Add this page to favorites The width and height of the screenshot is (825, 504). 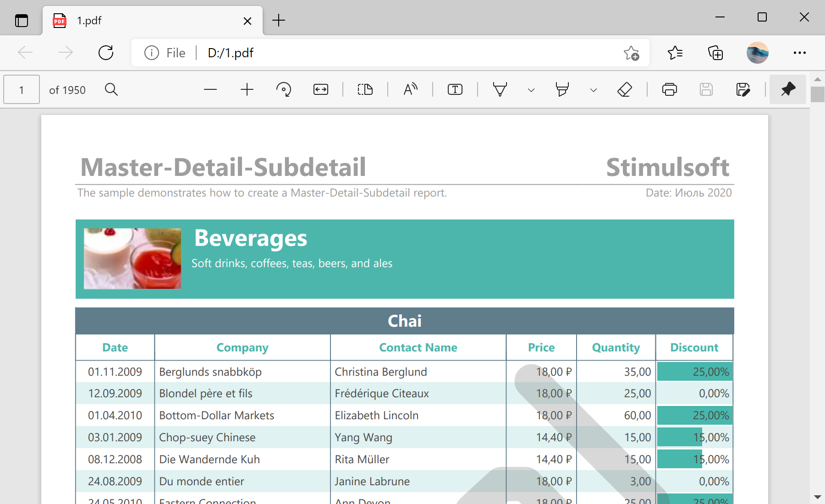click(631, 53)
